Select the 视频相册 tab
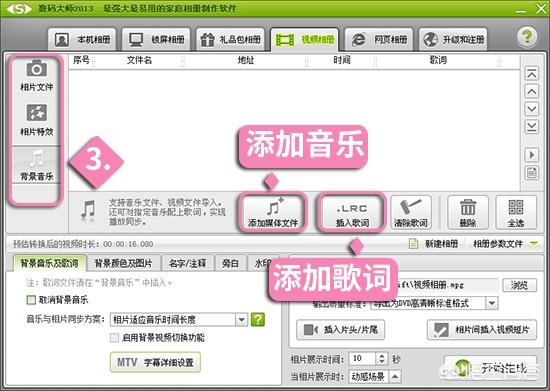The width and height of the screenshot is (550, 391). [x=304, y=39]
